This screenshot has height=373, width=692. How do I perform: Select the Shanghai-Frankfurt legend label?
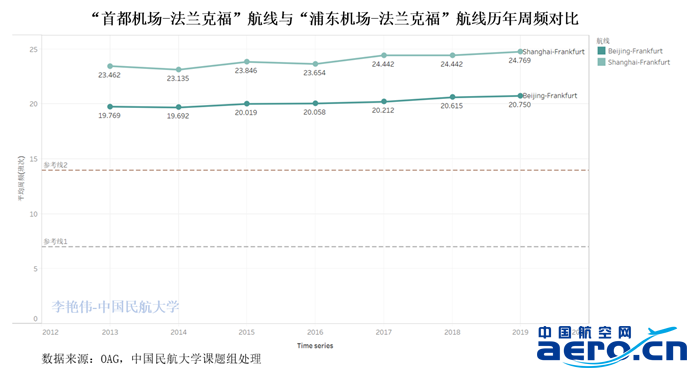(639, 62)
